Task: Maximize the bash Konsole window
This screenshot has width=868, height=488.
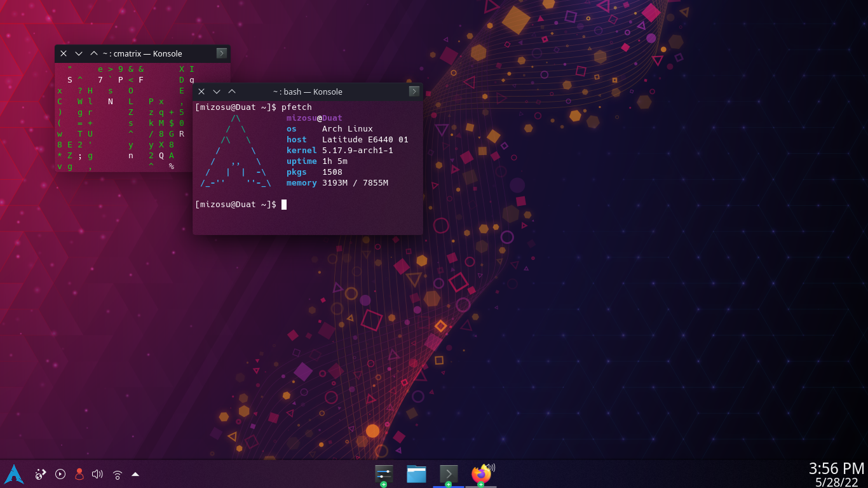Action: [x=232, y=91]
